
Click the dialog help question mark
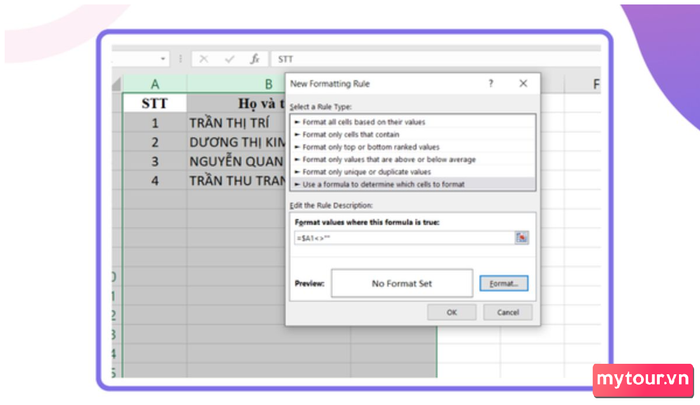click(x=491, y=84)
